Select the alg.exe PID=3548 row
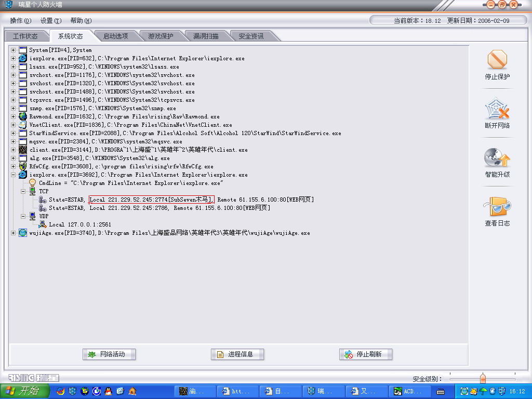 click(99, 158)
